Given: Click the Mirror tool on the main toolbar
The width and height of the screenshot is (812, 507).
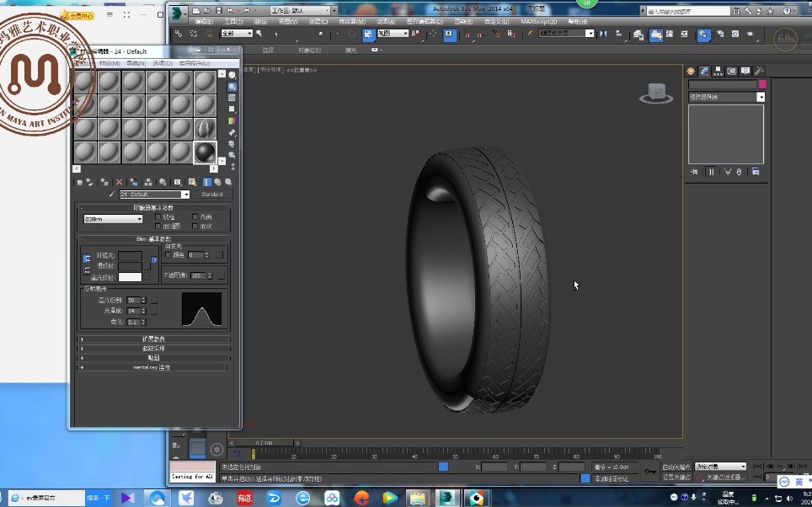Looking at the screenshot, I should [x=606, y=35].
